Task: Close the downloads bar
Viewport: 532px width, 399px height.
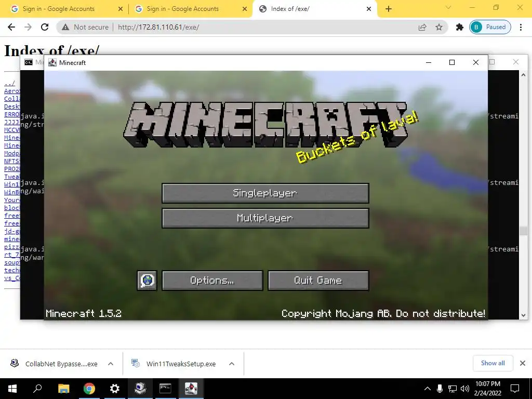Action: pos(523,363)
